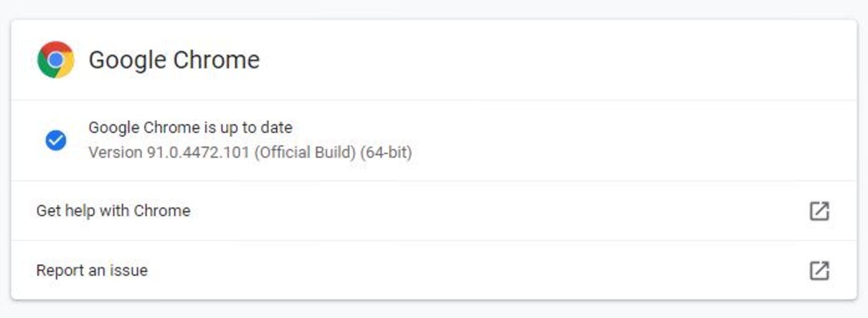Click the "Get help with Chrome" label
Screen dimensions: 868x318
tap(113, 211)
